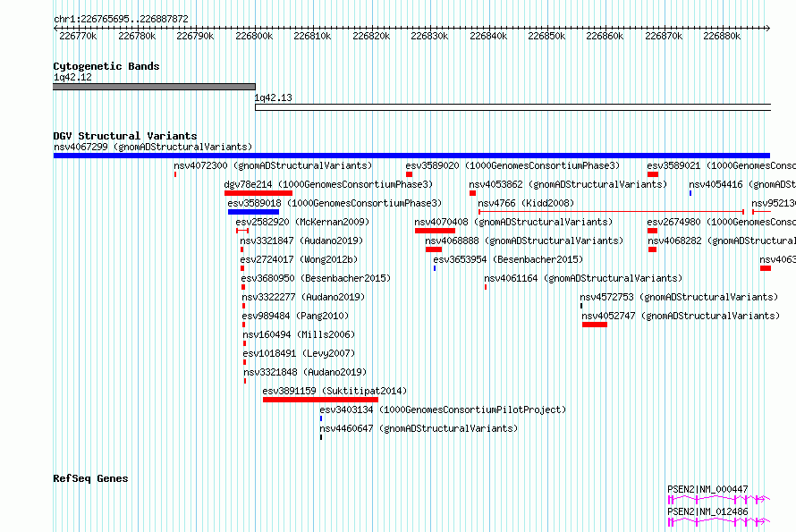Select the red nsv4070408 variant bar
796x532 pixels.
[x=435, y=231]
